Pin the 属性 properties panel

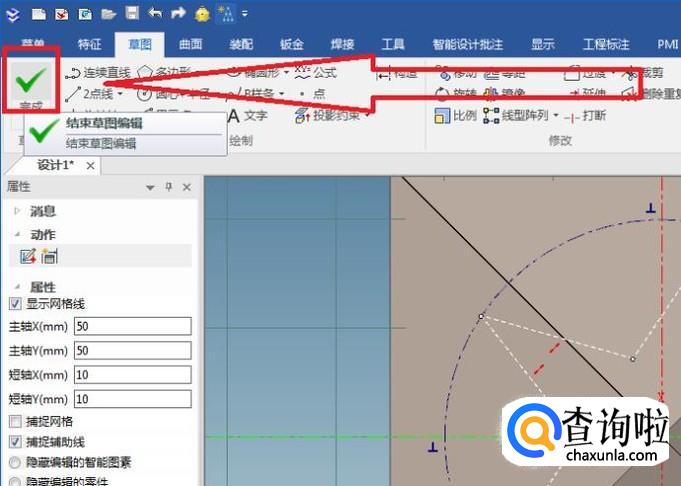(169, 187)
